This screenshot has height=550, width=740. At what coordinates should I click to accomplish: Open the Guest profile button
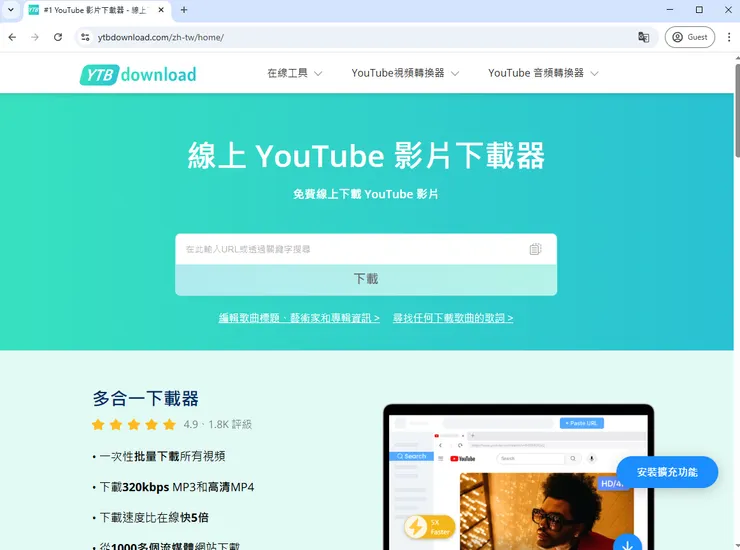tap(690, 37)
